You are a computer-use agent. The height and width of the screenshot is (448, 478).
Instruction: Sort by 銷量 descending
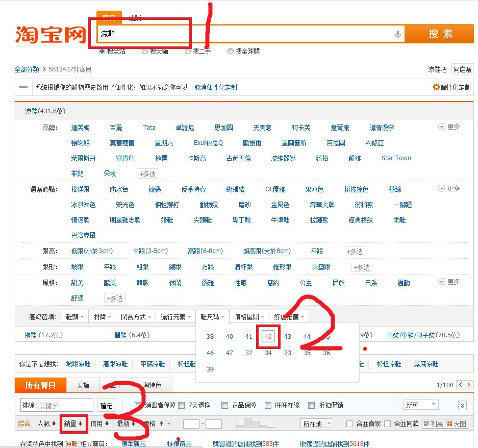[x=73, y=424]
